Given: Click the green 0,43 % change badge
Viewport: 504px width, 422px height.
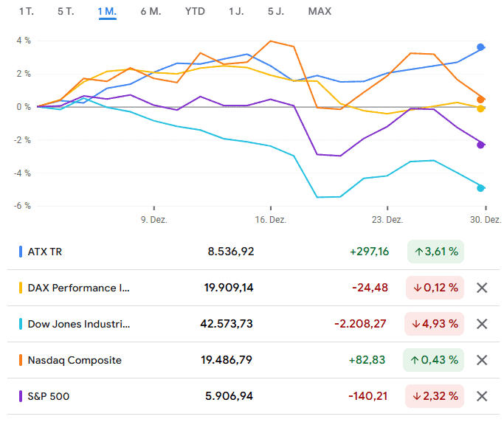Looking at the screenshot, I should 433,360.
